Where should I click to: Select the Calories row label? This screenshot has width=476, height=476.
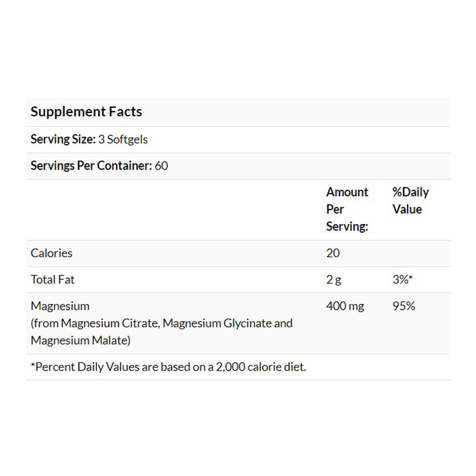point(51,253)
